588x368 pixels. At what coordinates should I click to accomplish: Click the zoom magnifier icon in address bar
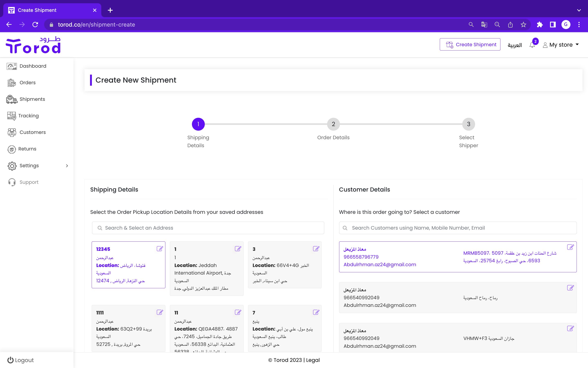click(497, 25)
